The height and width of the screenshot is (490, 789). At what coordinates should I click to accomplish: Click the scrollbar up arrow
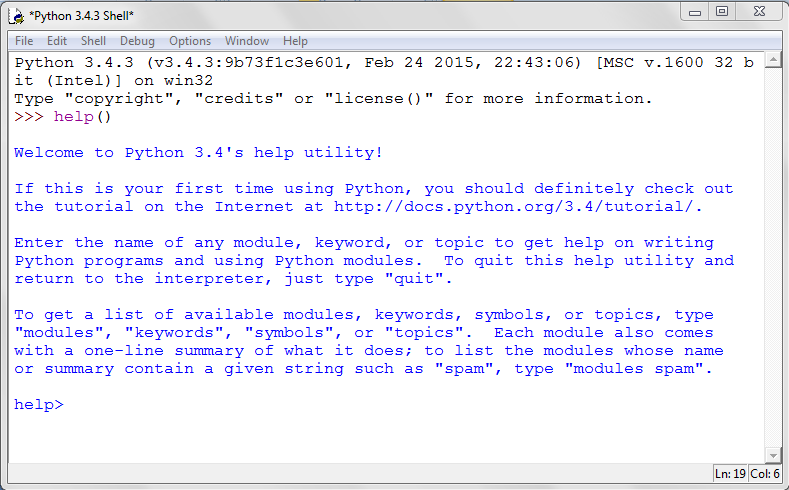pos(773,60)
